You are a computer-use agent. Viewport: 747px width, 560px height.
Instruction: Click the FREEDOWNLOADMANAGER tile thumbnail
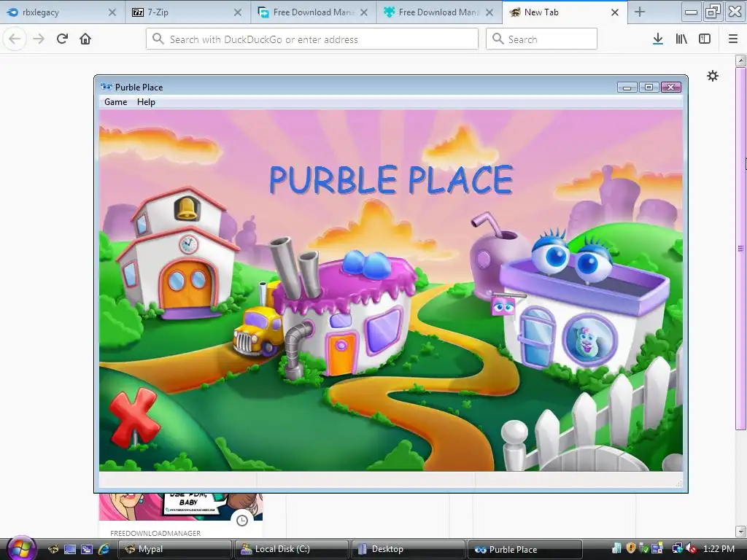coord(181,507)
